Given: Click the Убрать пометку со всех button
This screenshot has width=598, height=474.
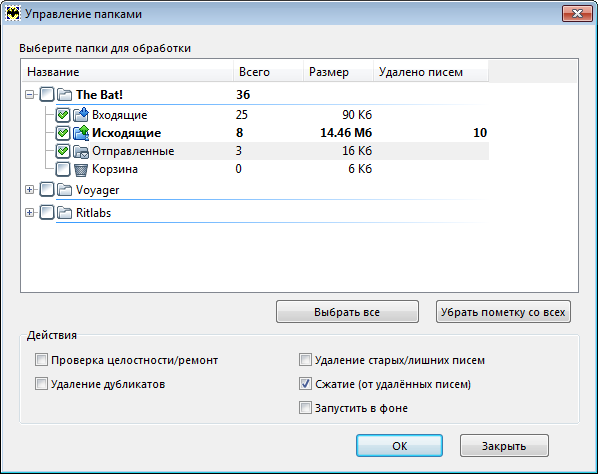Looking at the screenshot, I should [x=503, y=312].
